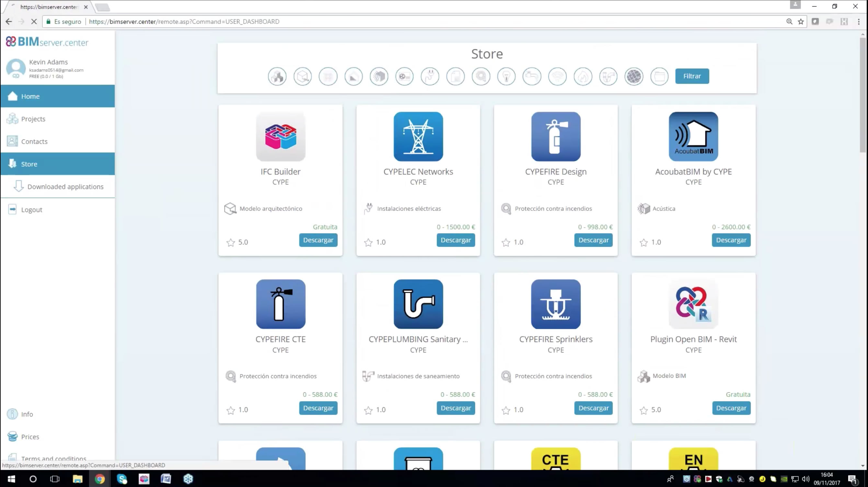Open Skype from the Windows taskbar
868x487 pixels.
[x=122, y=479]
